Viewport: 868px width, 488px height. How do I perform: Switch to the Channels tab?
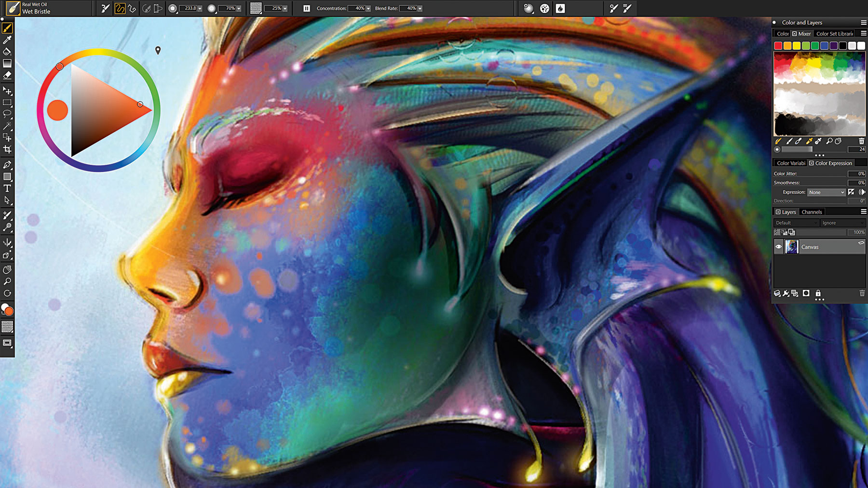click(812, 212)
